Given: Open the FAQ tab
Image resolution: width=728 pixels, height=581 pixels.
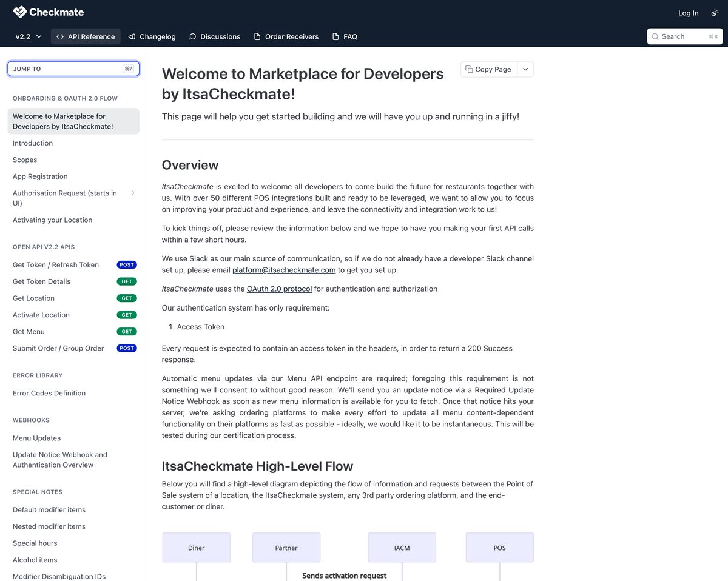Looking at the screenshot, I should (x=345, y=36).
